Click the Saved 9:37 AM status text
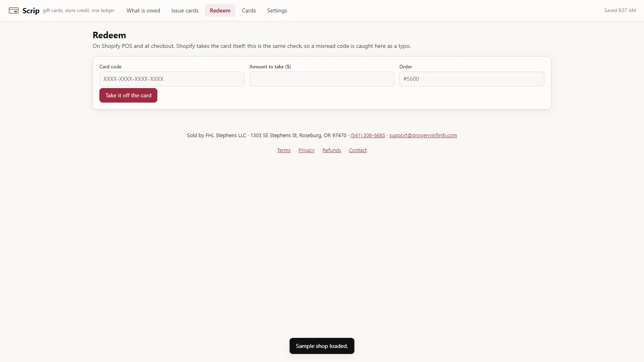Image resolution: width=644 pixels, height=362 pixels. [x=620, y=10]
